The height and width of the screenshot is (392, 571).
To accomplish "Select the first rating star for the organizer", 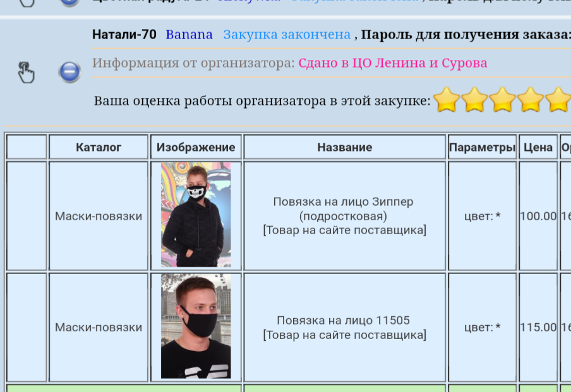I will [446, 100].
